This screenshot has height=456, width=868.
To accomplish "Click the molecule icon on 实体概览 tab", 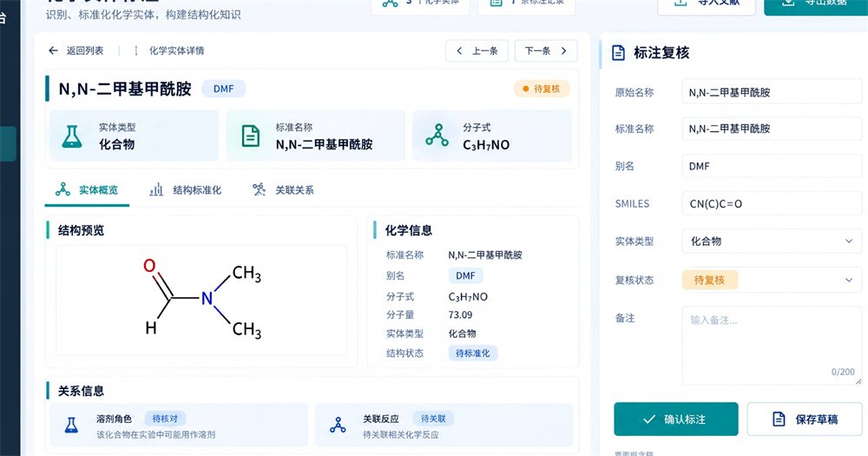I will pos(62,189).
